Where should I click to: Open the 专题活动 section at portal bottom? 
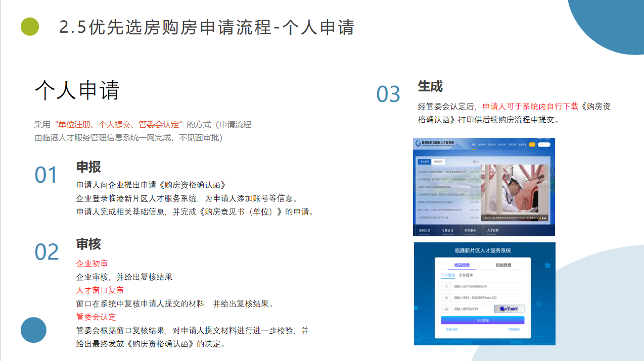(x=447, y=230)
